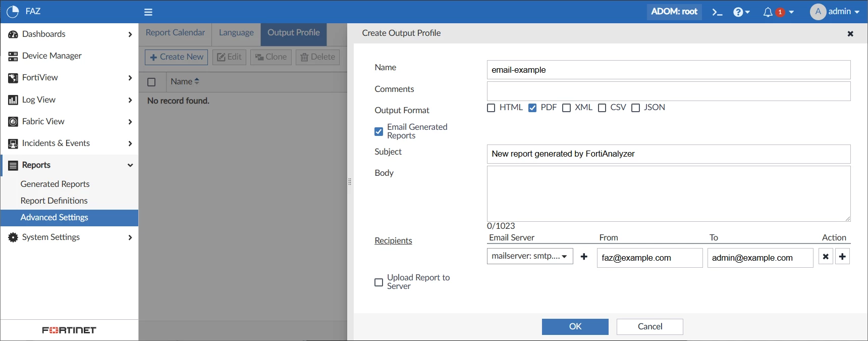
Task: Click the Recipients link label
Action: (393, 241)
